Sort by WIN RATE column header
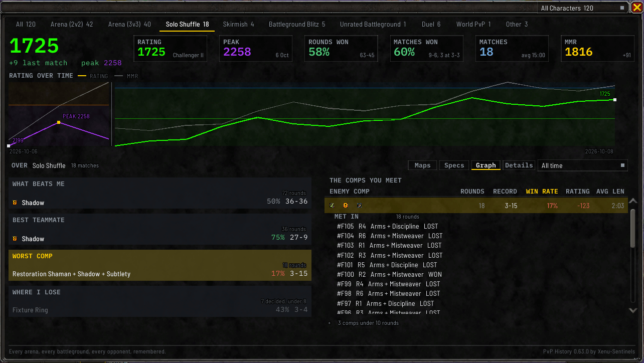 (542, 192)
